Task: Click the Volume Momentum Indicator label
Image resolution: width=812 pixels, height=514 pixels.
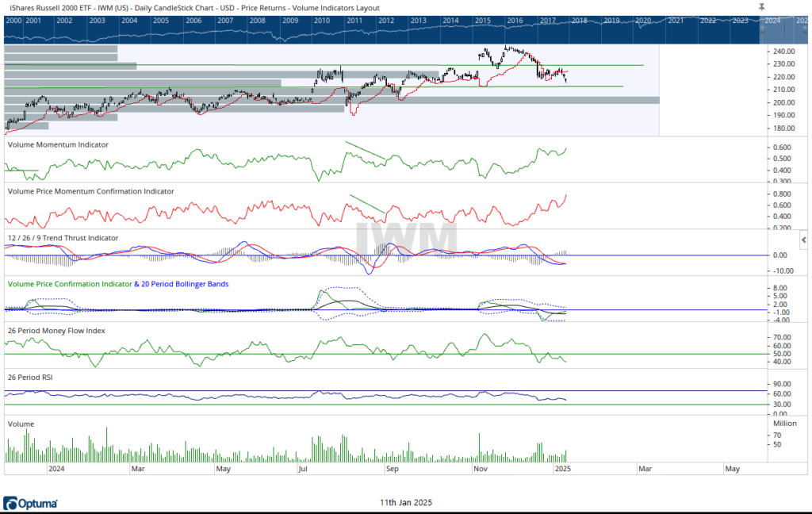Action: (x=58, y=145)
